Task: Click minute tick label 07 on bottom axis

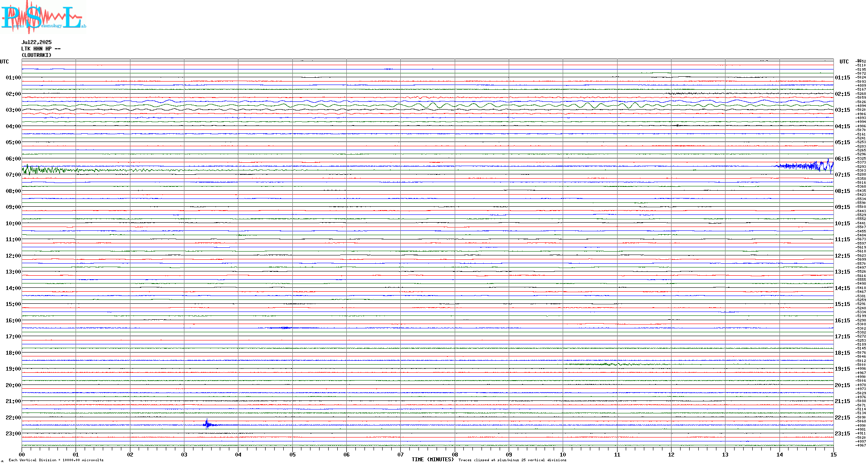Action: (x=401, y=454)
